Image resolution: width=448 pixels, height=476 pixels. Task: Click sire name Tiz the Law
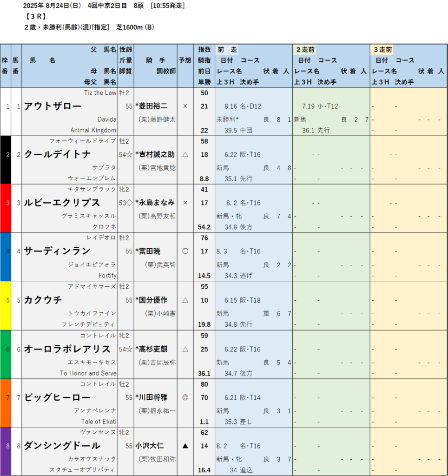100,93
